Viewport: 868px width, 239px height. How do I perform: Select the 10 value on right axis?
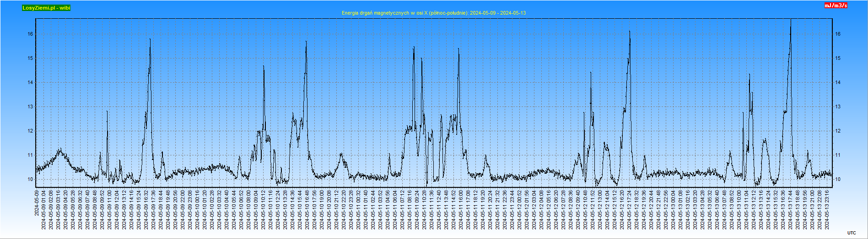[x=838, y=180]
